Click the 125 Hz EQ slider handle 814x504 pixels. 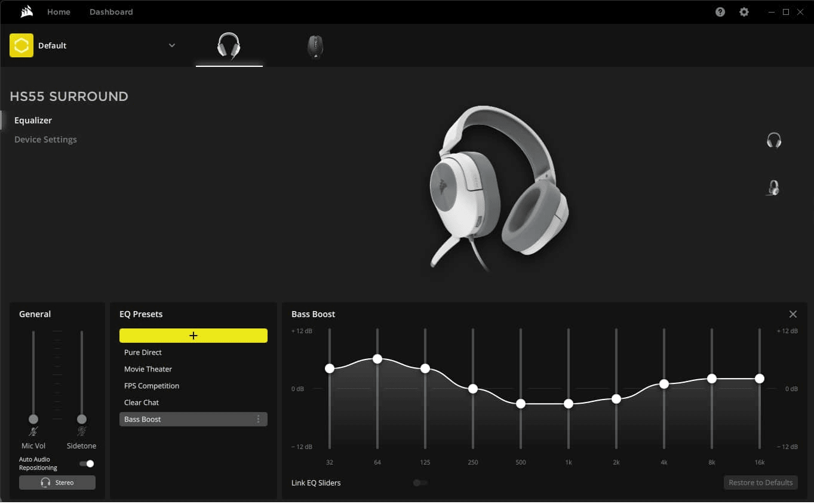point(425,368)
